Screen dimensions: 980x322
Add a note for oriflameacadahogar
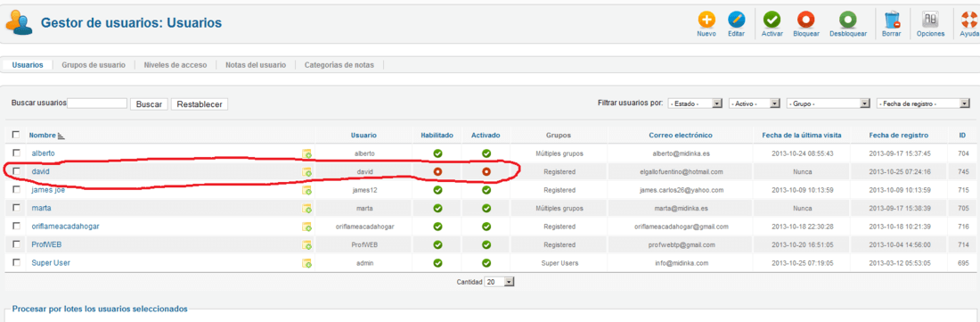(306, 227)
